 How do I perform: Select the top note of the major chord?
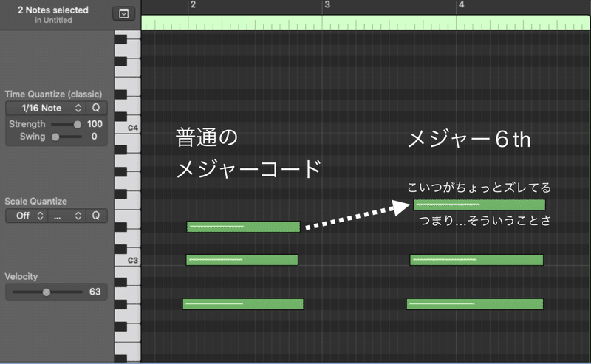point(244,227)
